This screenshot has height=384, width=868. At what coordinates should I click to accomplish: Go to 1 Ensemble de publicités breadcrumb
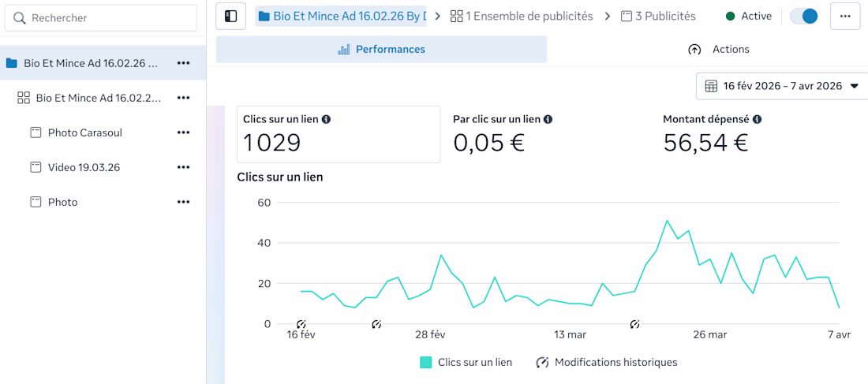(522, 16)
